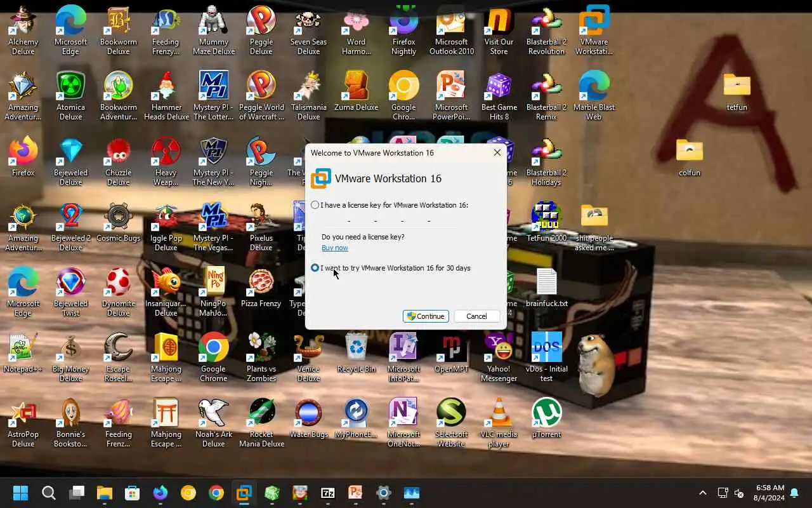Click the Continue button
The width and height of the screenshot is (812, 508).
point(426,316)
